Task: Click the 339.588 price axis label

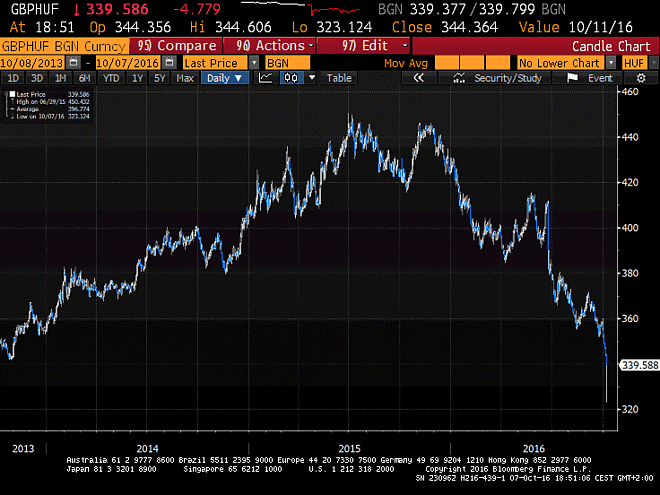Action: point(639,365)
